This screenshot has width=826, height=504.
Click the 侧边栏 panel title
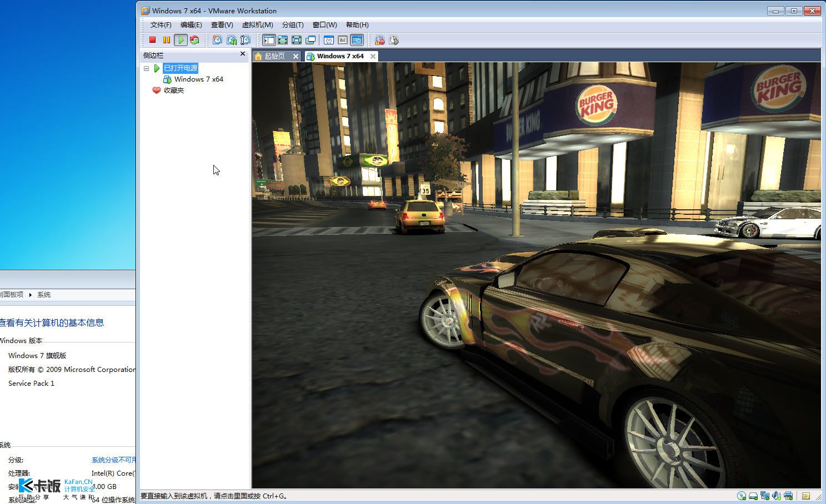tap(153, 56)
